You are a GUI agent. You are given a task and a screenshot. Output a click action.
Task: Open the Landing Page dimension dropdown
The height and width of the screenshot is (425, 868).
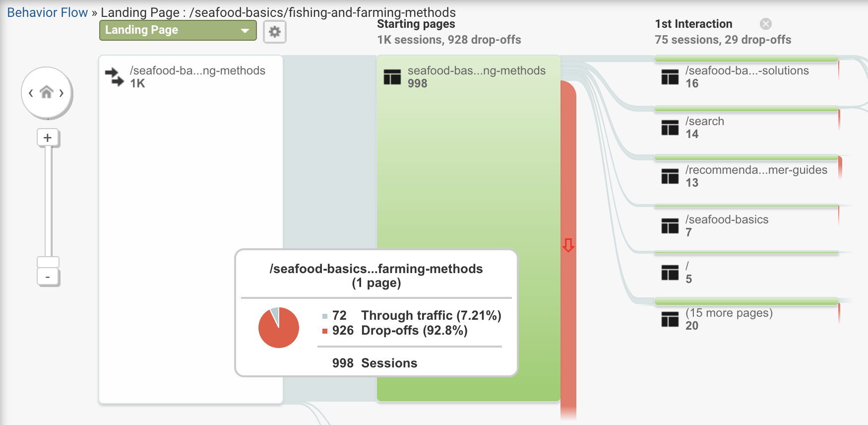178,30
